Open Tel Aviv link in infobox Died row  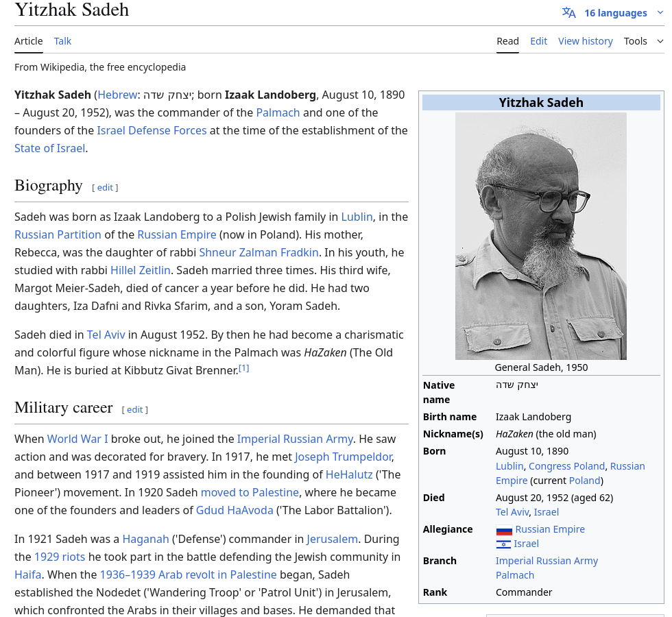512,513
